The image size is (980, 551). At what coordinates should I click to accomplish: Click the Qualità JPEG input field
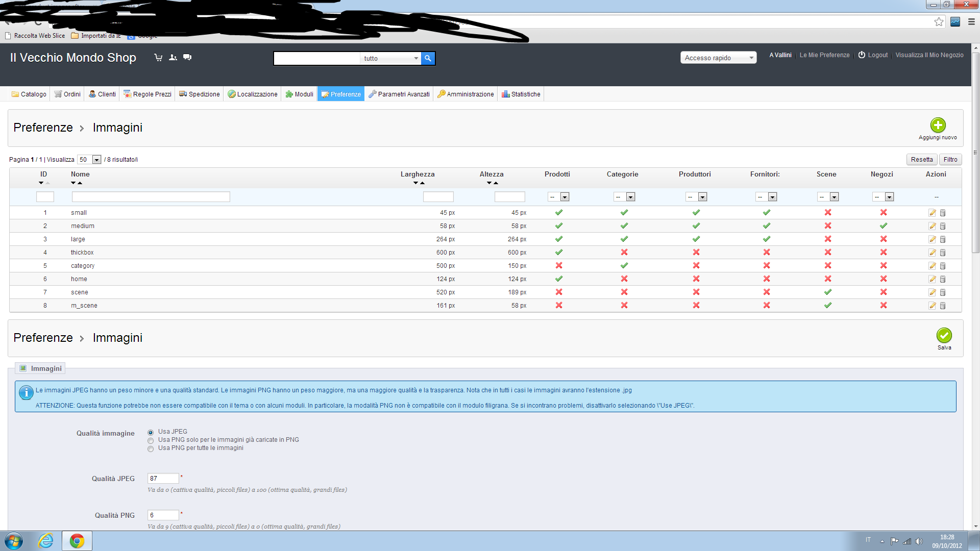point(163,479)
